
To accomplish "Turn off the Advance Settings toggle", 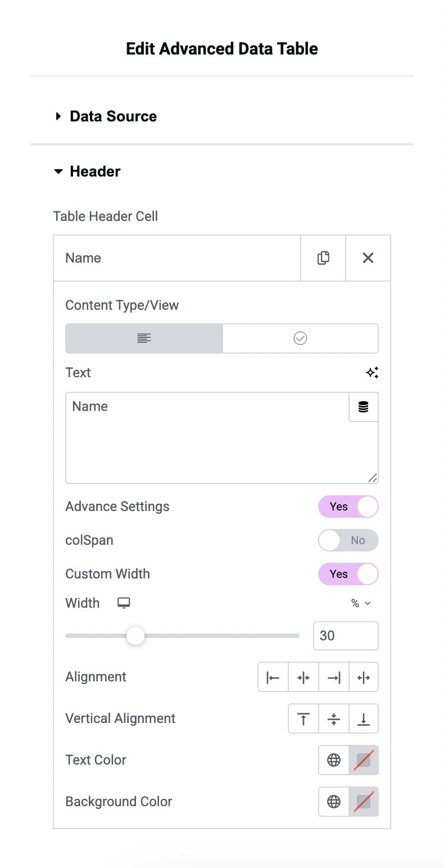I will [x=348, y=507].
